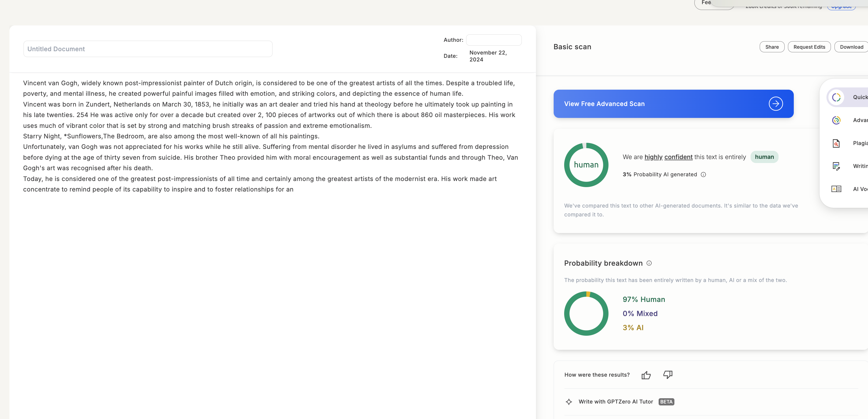This screenshot has height=419, width=868.
Task: Click the Author input field
Action: pyautogui.click(x=494, y=40)
